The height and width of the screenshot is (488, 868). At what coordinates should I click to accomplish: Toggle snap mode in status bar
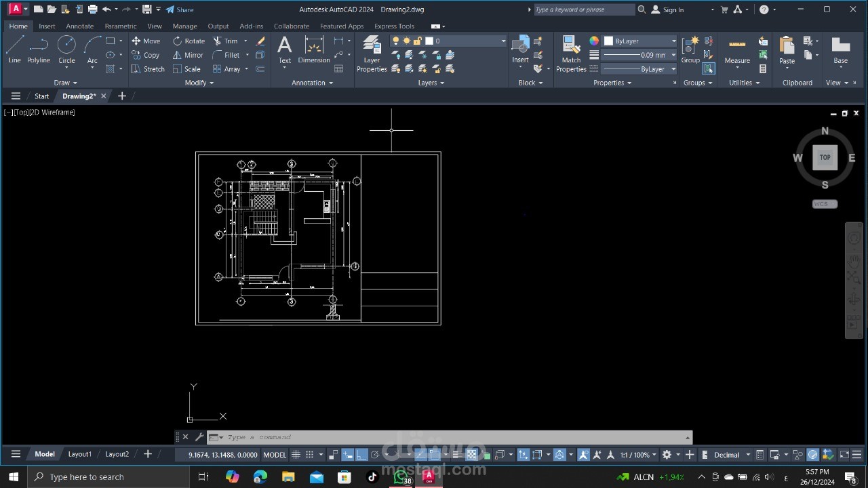(x=309, y=455)
